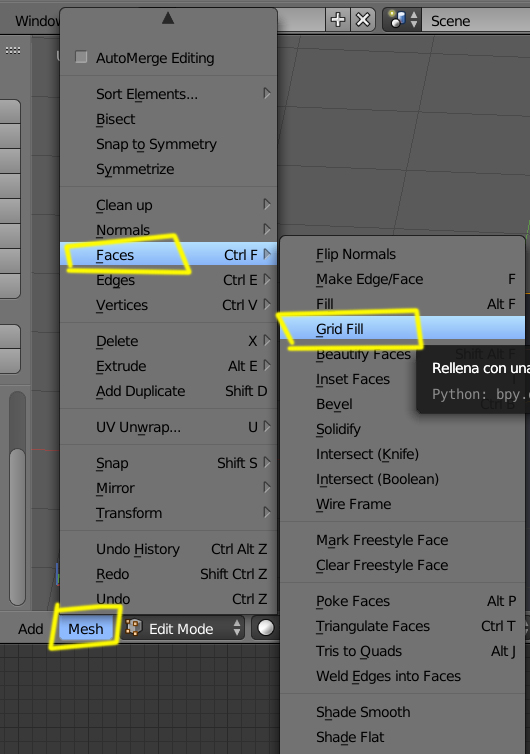Select Intersect (Knife)
The height and width of the screenshot is (754, 530).
click(402, 454)
